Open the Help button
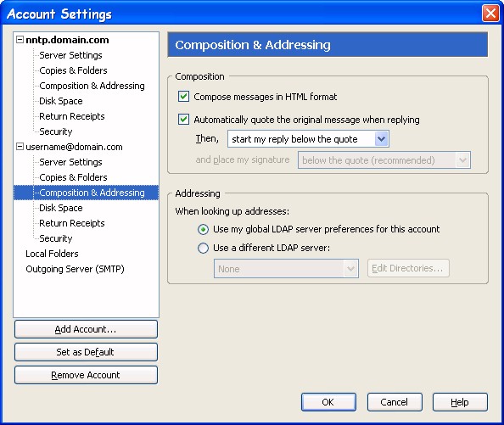The image size is (504, 425). [460, 402]
